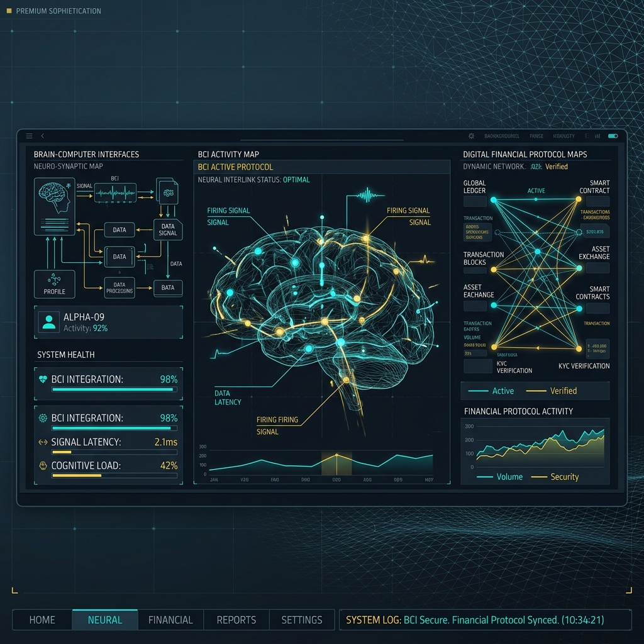Go to the HOME tab
This screenshot has height=644, width=644.
[x=42, y=619]
